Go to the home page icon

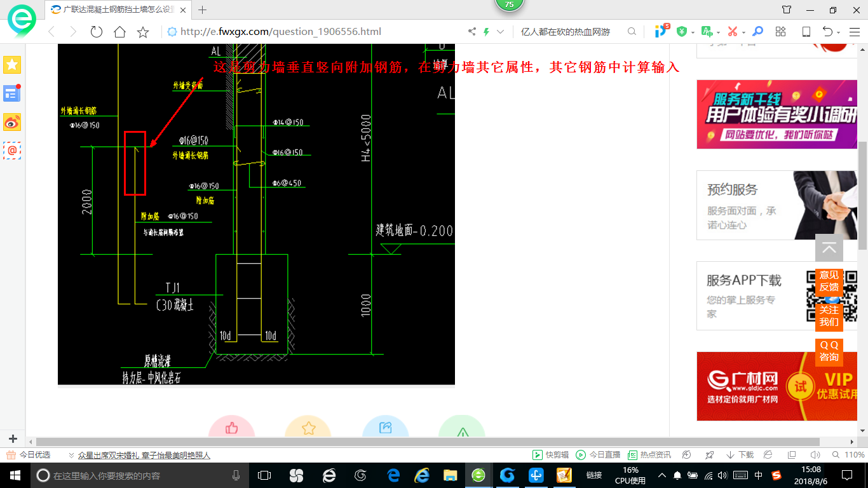(x=119, y=32)
